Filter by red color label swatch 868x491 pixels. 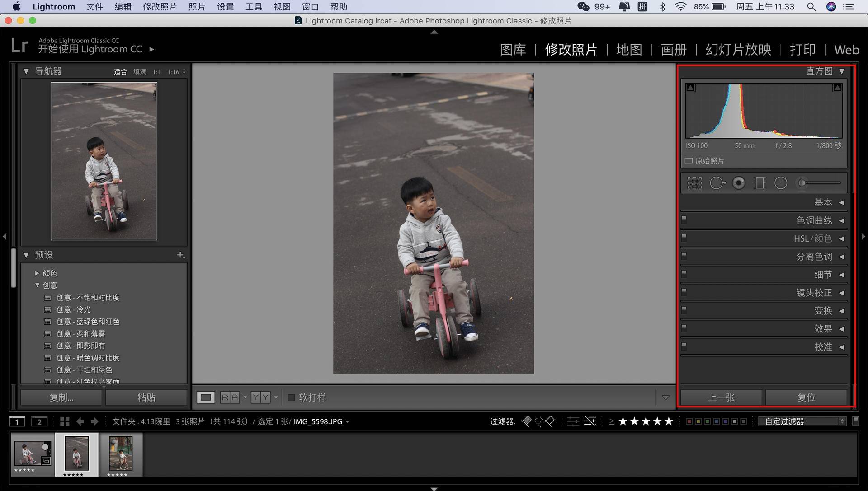[x=689, y=421]
